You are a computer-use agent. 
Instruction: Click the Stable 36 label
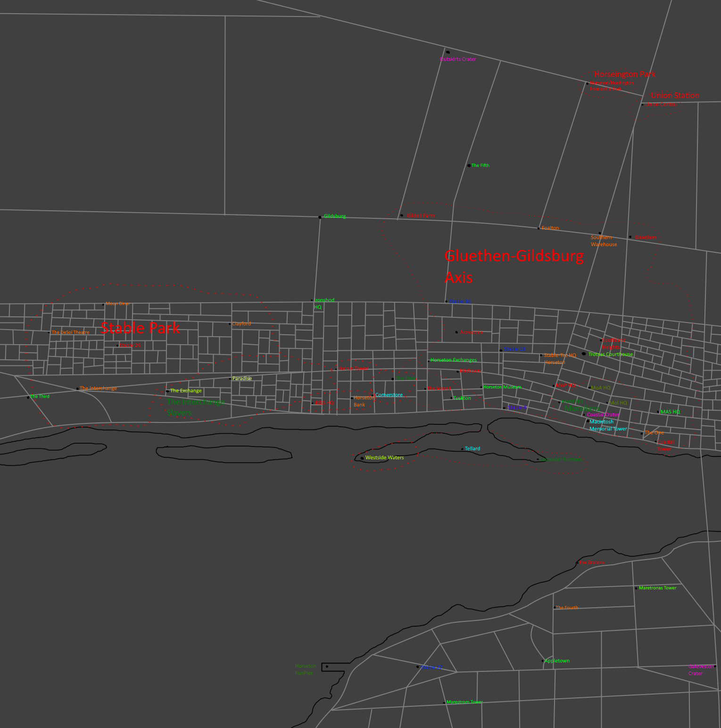pos(460,302)
